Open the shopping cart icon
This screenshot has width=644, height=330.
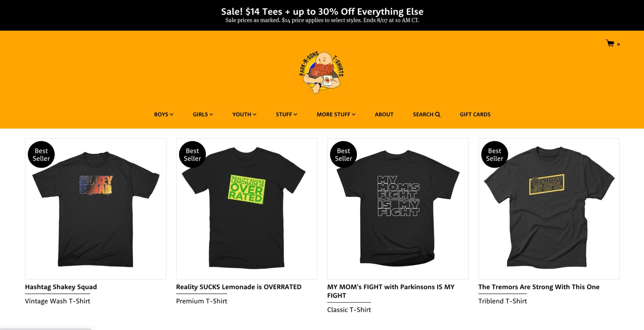[x=610, y=43]
